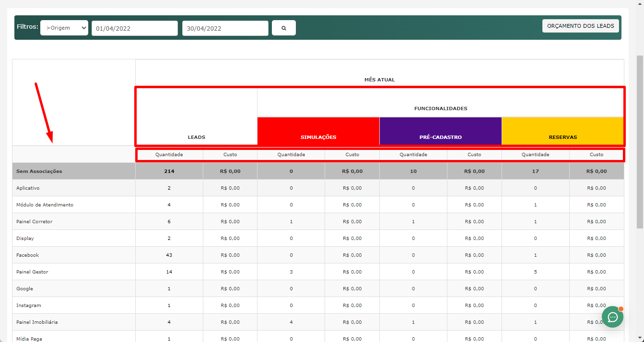Select the Sem Associações row label
The height and width of the screenshot is (342, 644).
point(39,171)
